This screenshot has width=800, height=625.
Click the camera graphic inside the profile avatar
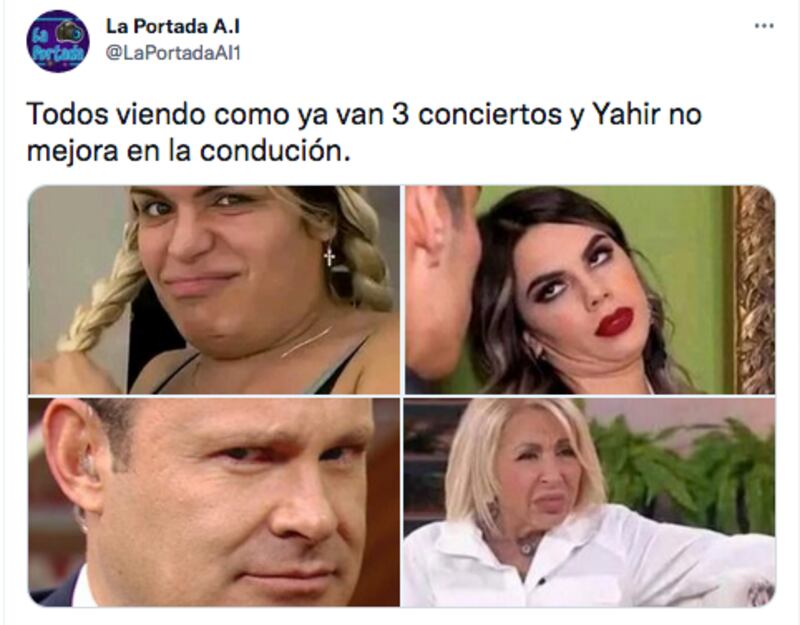pyautogui.click(x=70, y=32)
